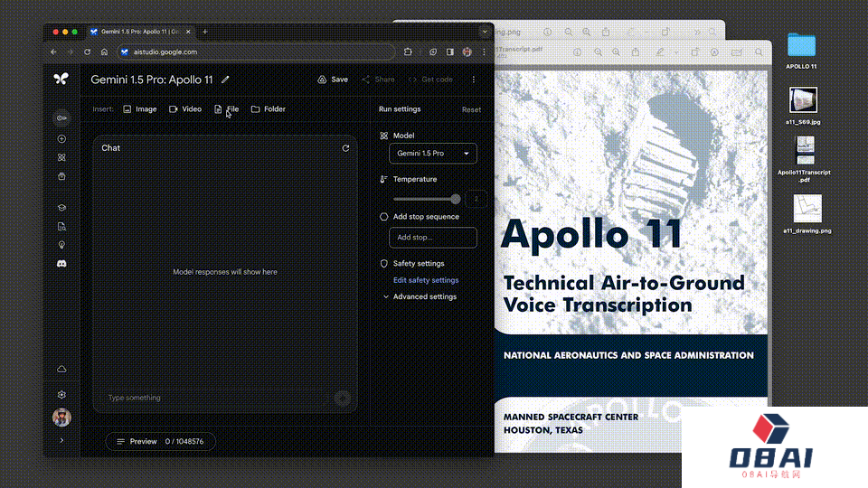Viewport: 868px width, 488px height.
Task: Zoom out in the transcript PDF window
Action: click(598, 52)
